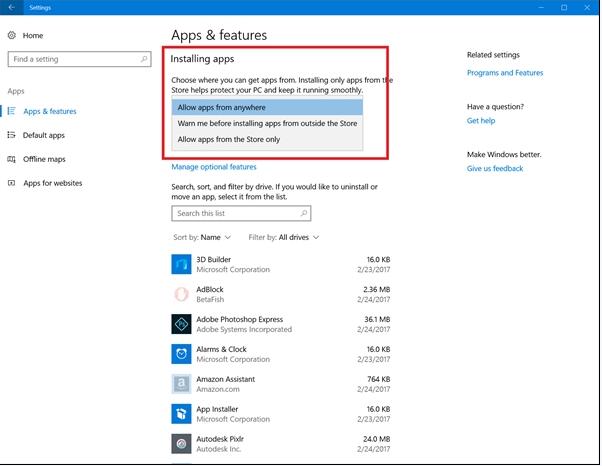
Task: Open Default apps section
Action: point(43,135)
